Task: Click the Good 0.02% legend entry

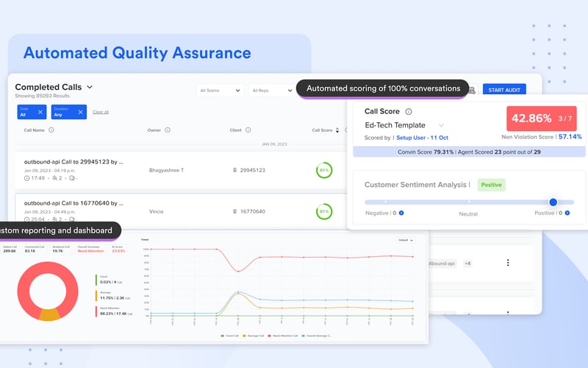Action: (110, 280)
